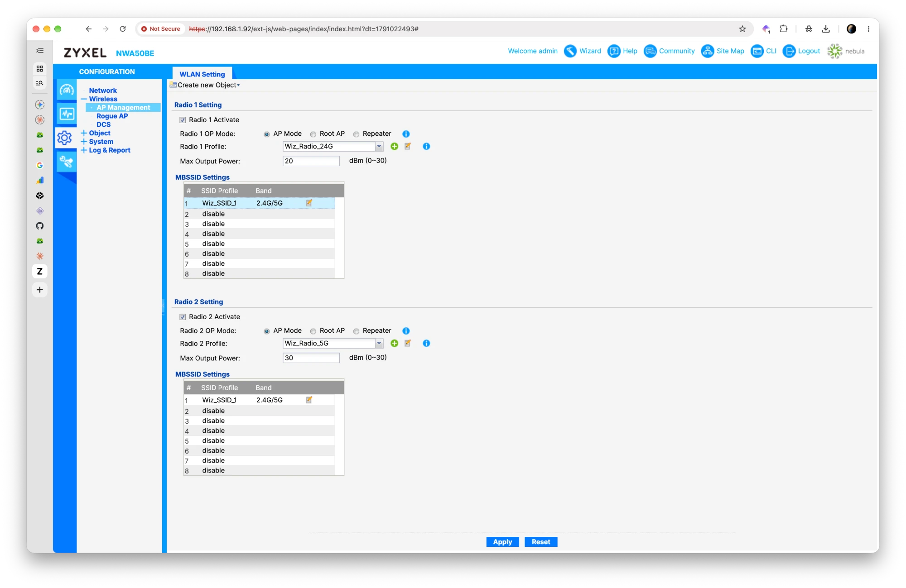Select Repeater for Radio 2

click(356, 331)
